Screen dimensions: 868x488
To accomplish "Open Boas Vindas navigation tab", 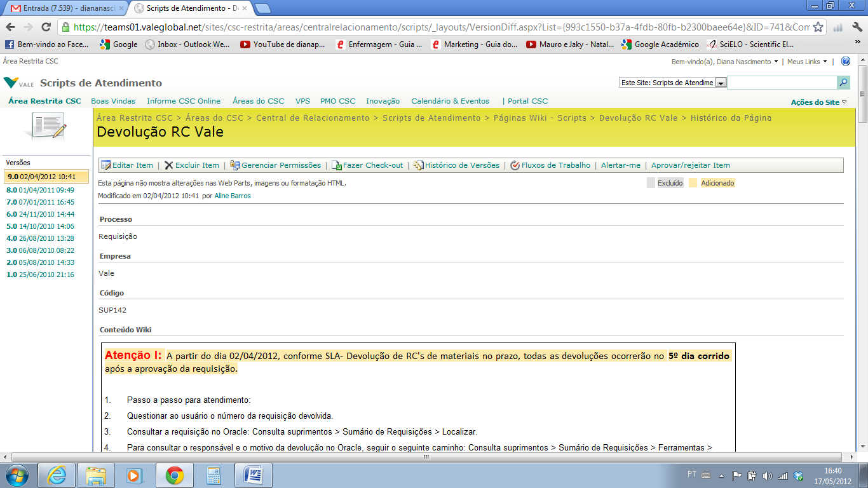I will 113,101.
